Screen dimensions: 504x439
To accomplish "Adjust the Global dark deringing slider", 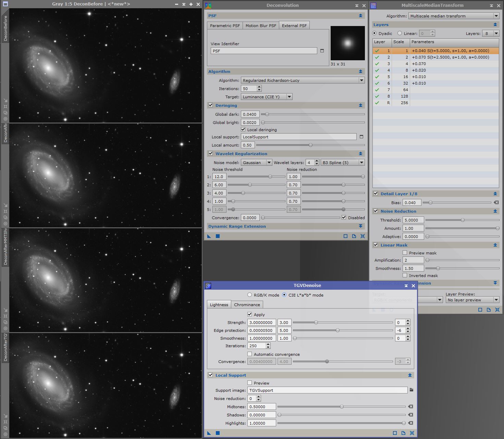I will (x=267, y=114).
